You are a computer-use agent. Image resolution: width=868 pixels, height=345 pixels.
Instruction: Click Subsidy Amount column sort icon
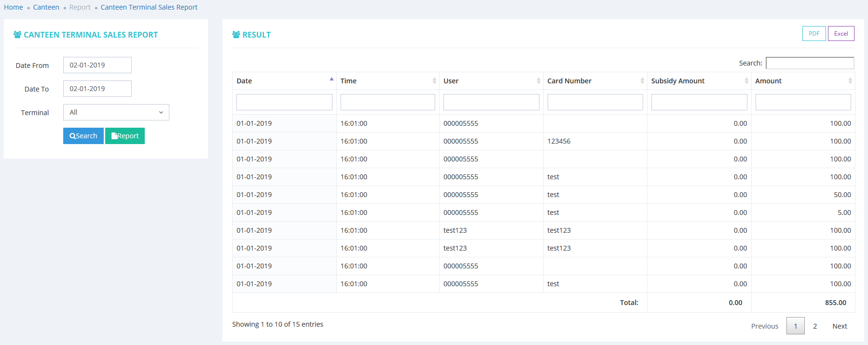point(746,81)
